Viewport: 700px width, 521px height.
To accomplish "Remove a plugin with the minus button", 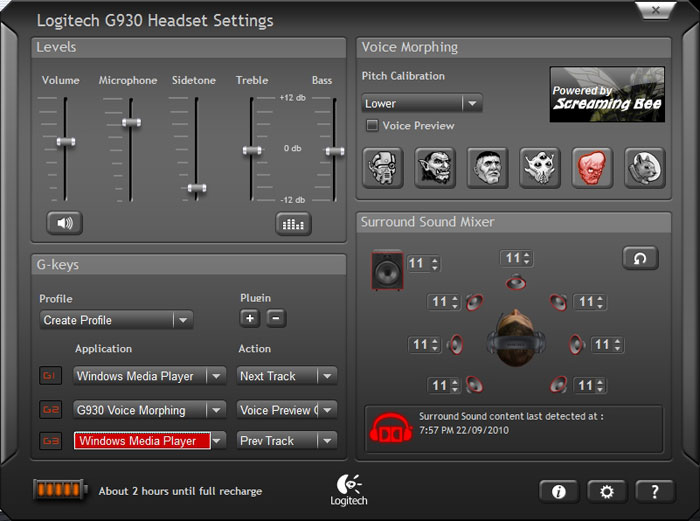I will pyautogui.click(x=276, y=318).
